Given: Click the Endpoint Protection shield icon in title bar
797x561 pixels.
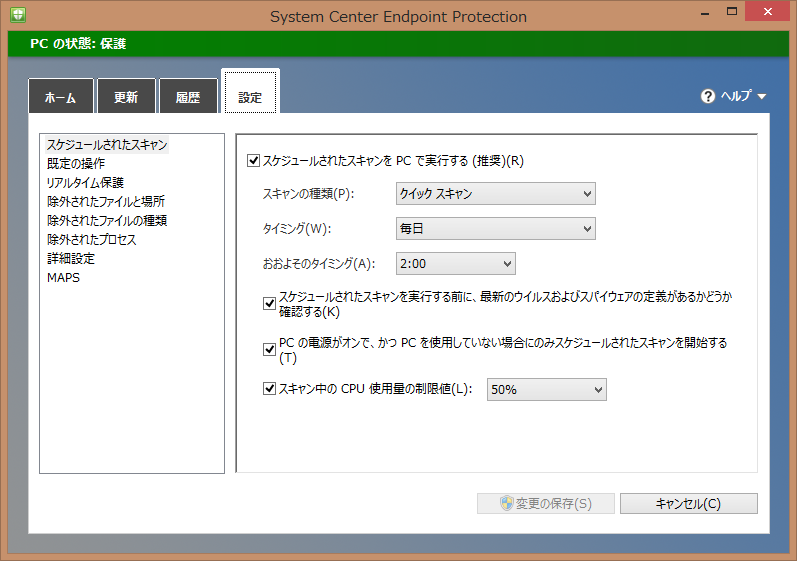Looking at the screenshot, I should click(x=18, y=14).
